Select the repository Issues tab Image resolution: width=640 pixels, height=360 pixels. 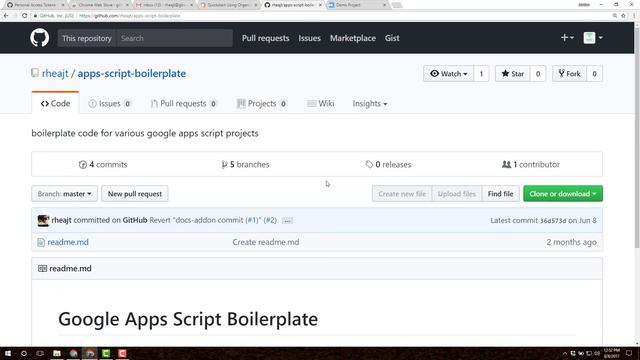[x=110, y=104]
